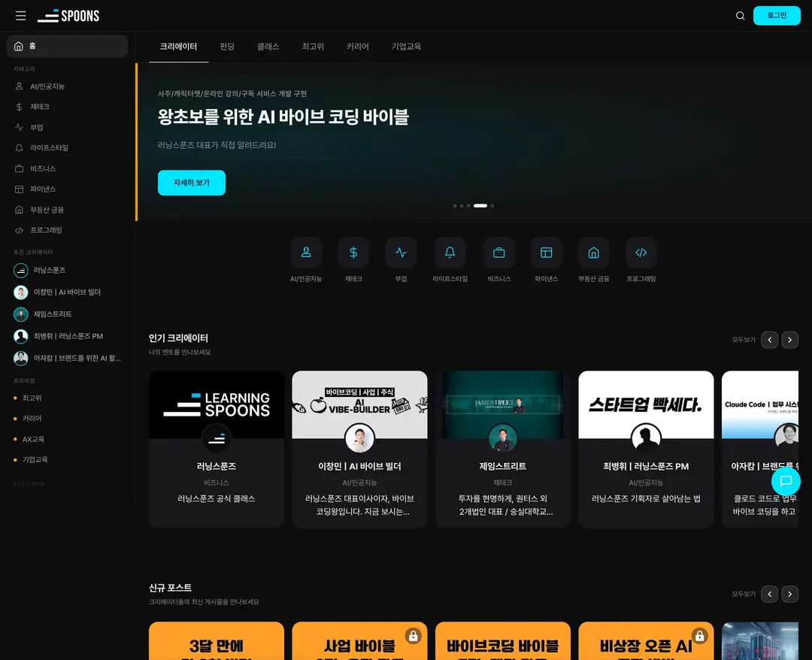Image resolution: width=812 pixels, height=660 pixels.
Task: Open 커리어 premium sidebar link
Action: click(68, 418)
